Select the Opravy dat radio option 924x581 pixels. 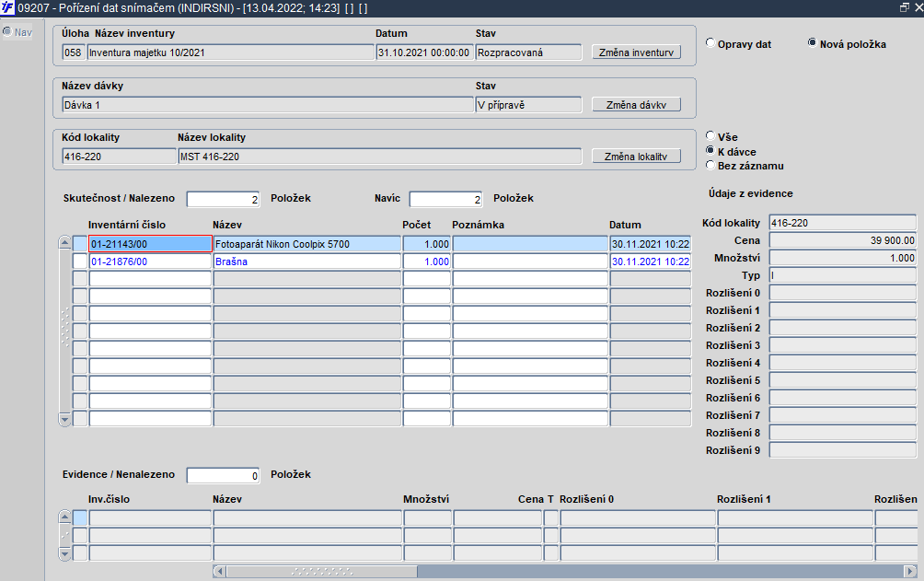710,43
